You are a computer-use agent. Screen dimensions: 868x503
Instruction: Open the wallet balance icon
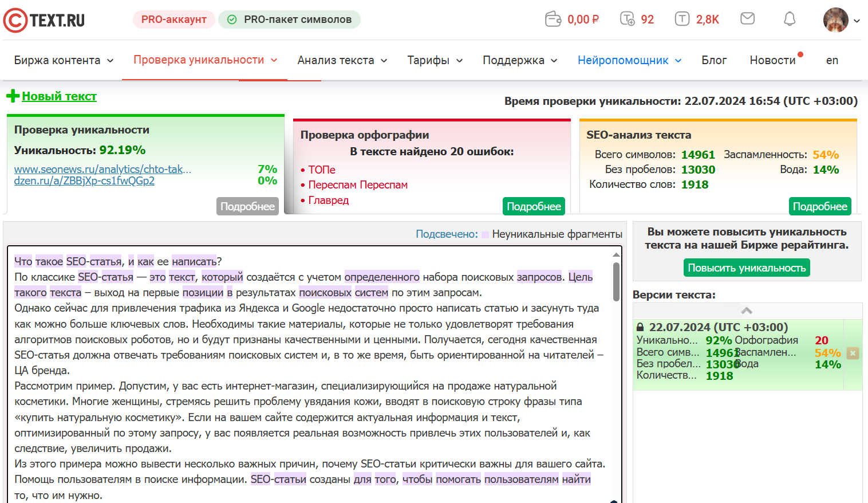553,19
